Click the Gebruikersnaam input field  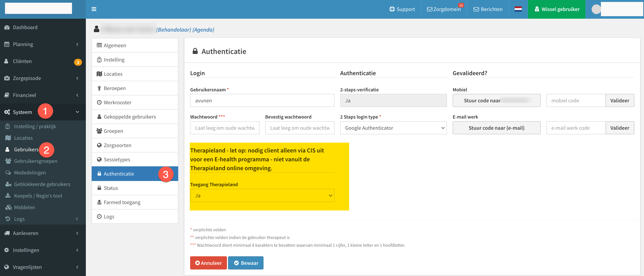[x=262, y=100]
